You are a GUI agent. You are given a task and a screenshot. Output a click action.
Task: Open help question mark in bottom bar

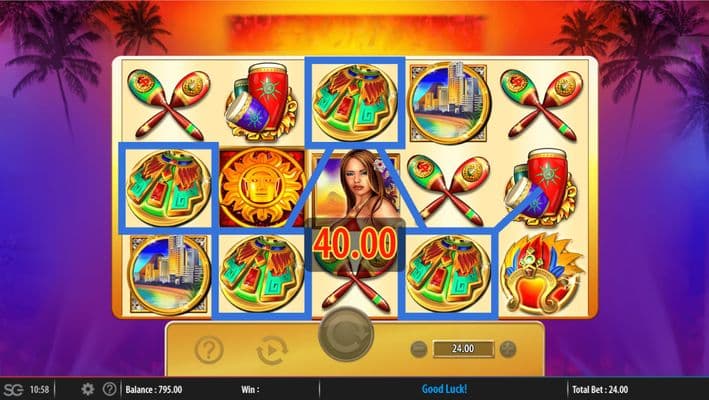click(x=109, y=389)
